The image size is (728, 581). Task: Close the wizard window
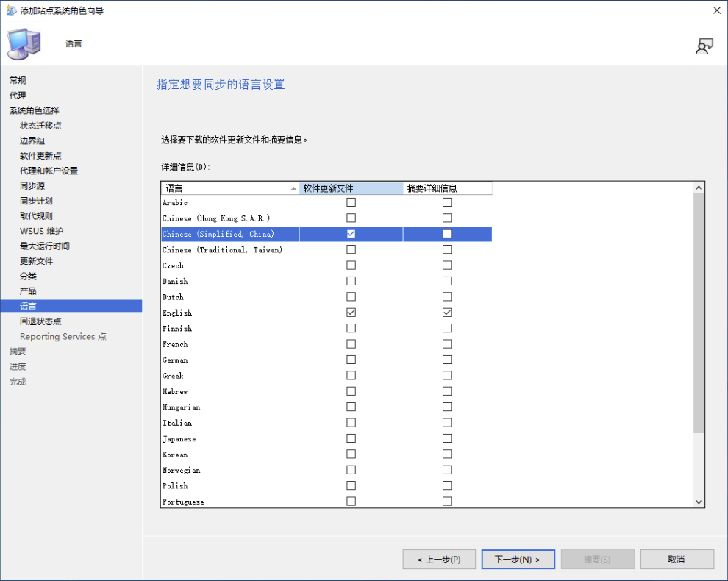click(x=717, y=10)
